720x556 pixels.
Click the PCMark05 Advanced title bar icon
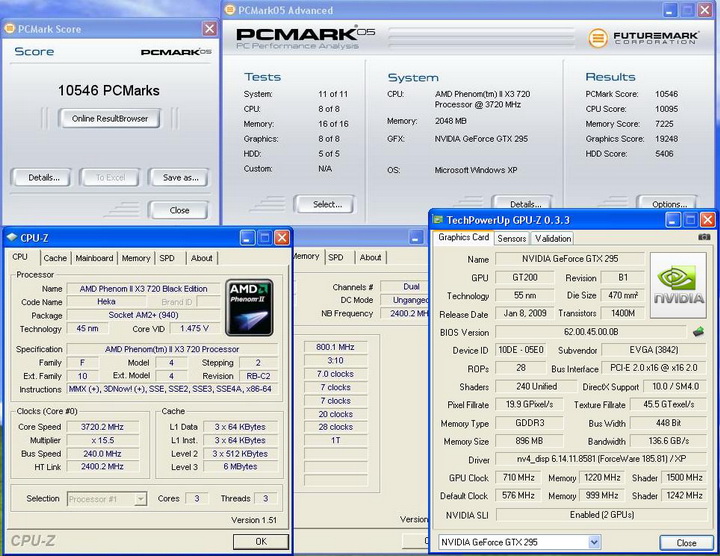(230, 10)
